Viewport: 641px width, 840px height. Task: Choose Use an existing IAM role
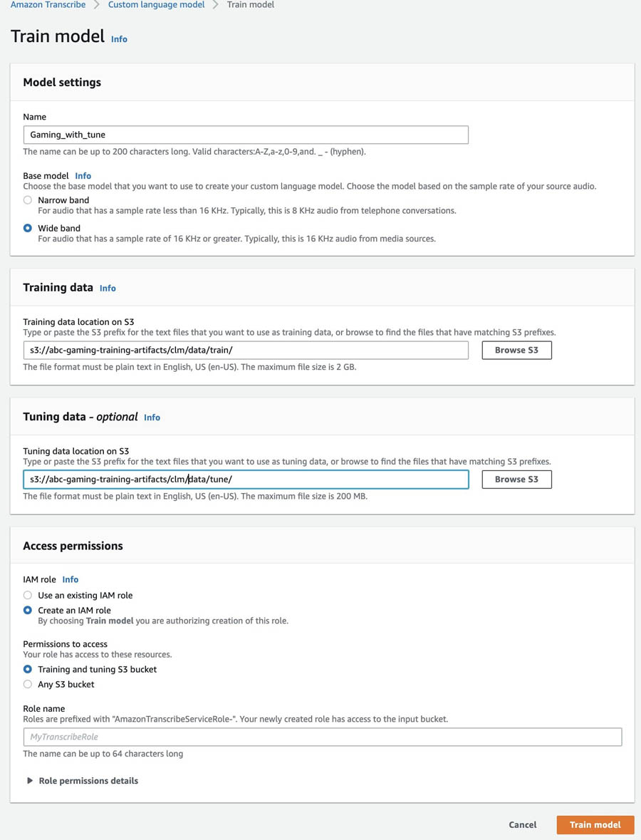(28, 595)
